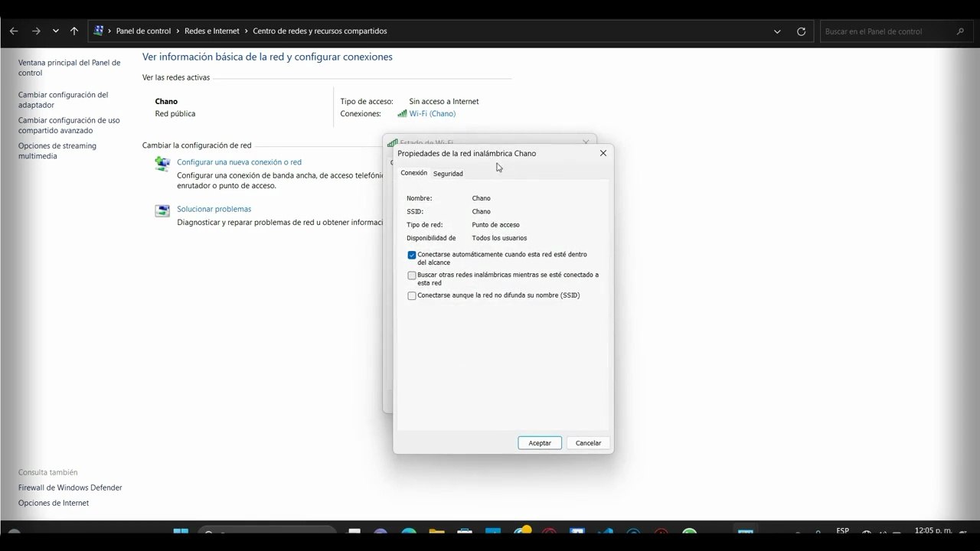
Task: Switch to the Seguridad tab
Action: (x=448, y=174)
